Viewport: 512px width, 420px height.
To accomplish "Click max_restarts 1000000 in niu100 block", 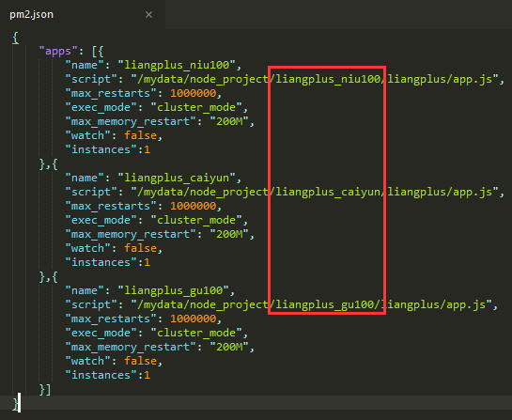I will (193, 93).
